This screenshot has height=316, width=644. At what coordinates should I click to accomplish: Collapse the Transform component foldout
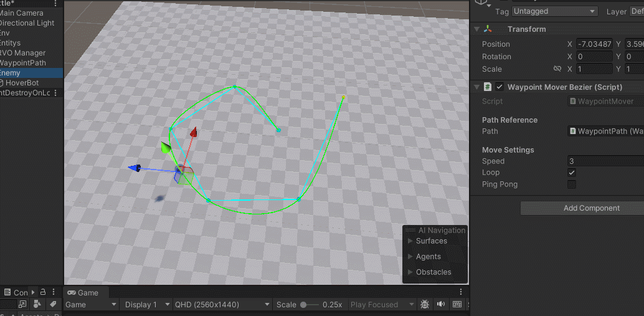476,29
